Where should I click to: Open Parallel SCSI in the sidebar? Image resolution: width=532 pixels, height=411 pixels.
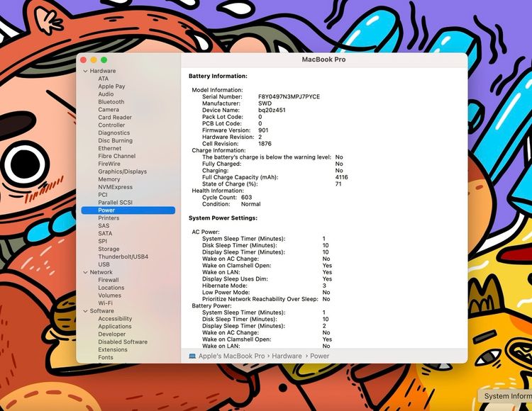[116, 203]
